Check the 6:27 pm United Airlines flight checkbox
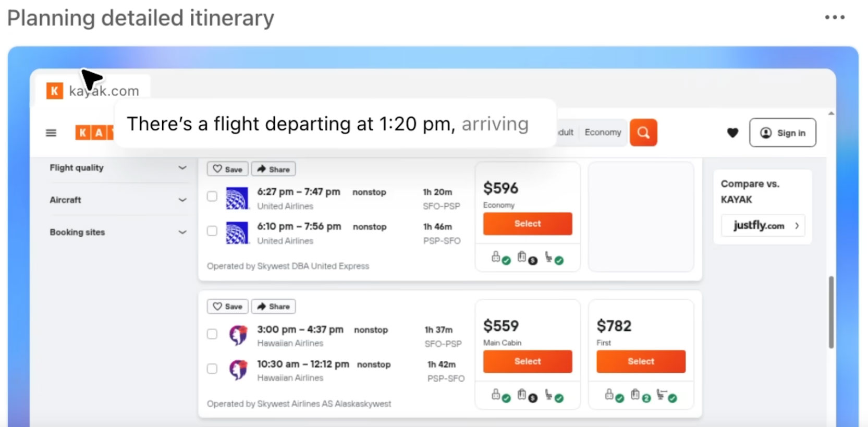868x427 pixels. [212, 197]
